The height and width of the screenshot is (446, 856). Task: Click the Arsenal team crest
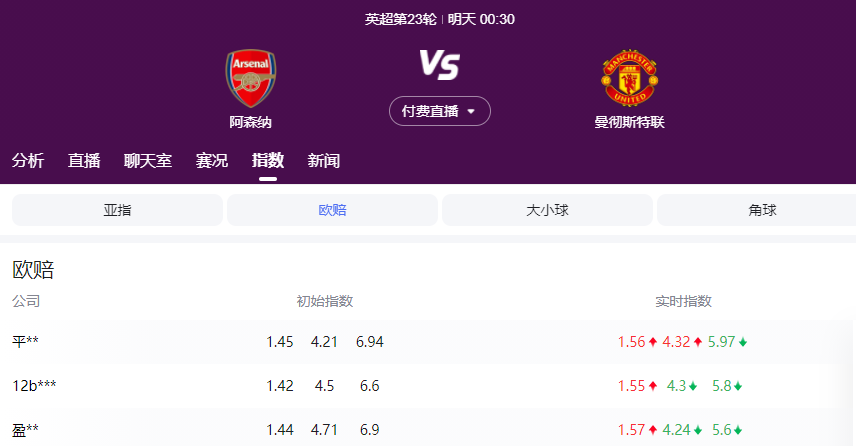[250, 78]
